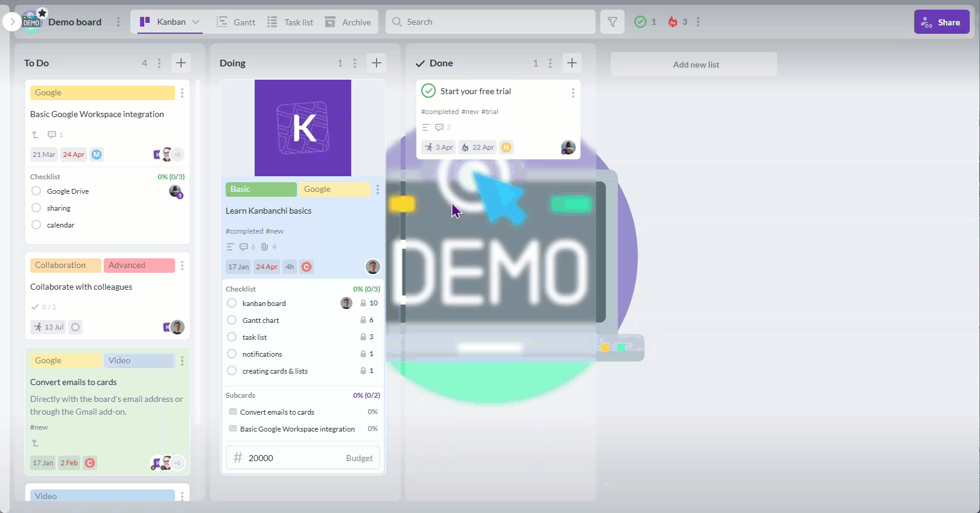The image size is (980, 513).
Task: Open Convert emails to cards card menu
Action: click(x=182, y=361)
